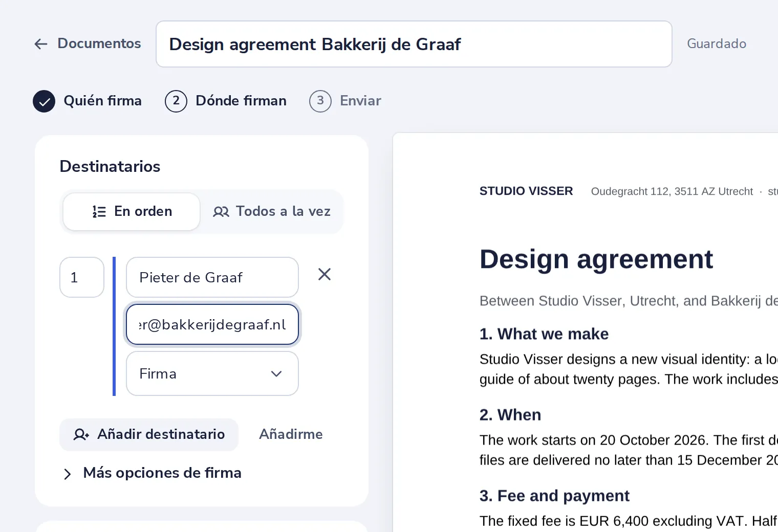Click section heading '1. What we make'
Image resolution: width=778 pixels, height=532 pixels.
point(544,334)
